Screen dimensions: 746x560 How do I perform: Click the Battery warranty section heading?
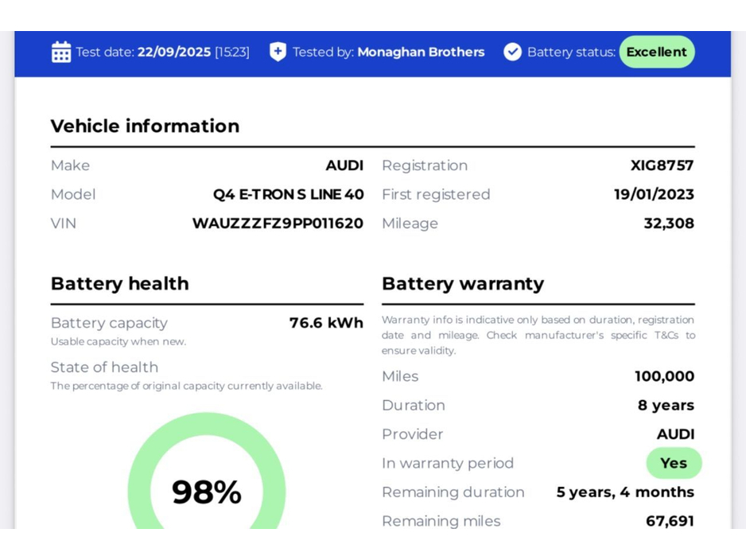(x=463, y=284)
